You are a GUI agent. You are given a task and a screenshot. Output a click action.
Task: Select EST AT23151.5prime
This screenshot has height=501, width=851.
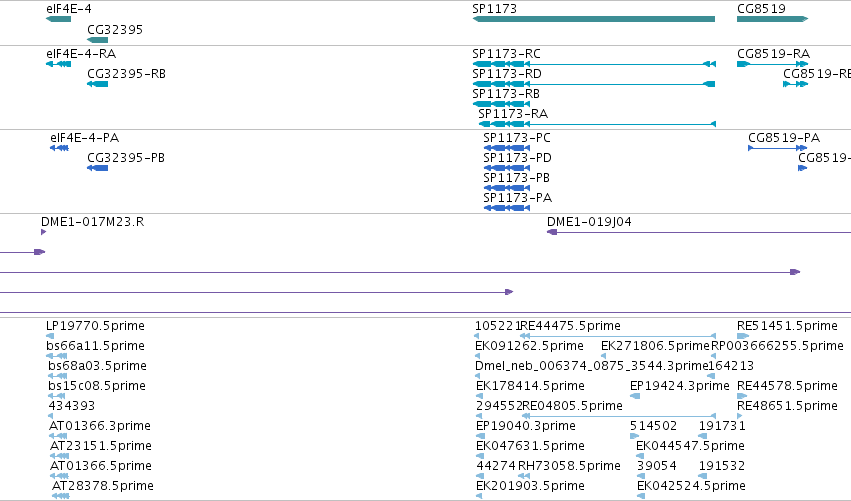point(60,456)
